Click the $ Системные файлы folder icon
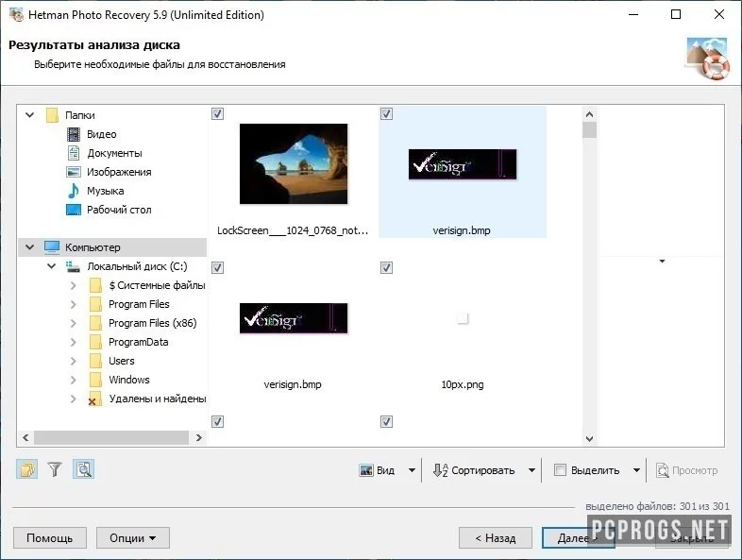 tap(95, 285)
